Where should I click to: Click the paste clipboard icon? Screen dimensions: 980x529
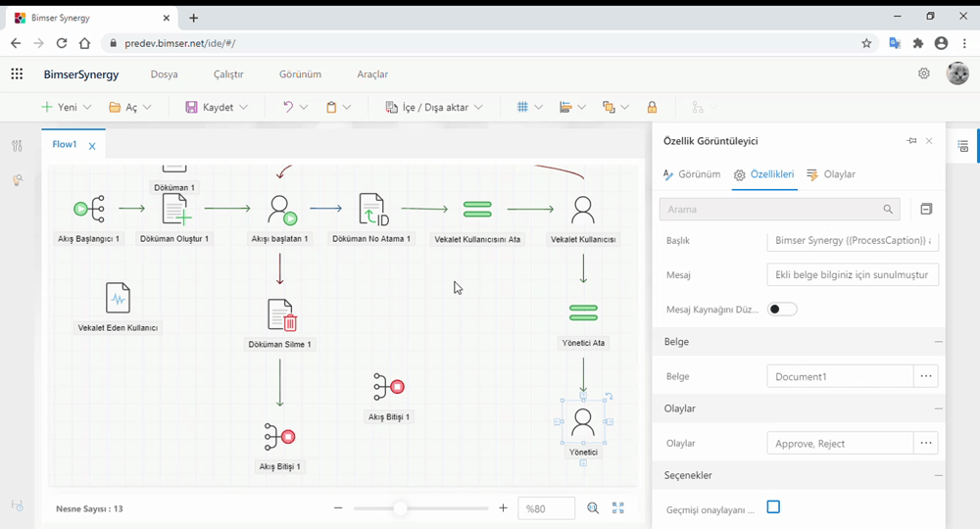point(331,107)
